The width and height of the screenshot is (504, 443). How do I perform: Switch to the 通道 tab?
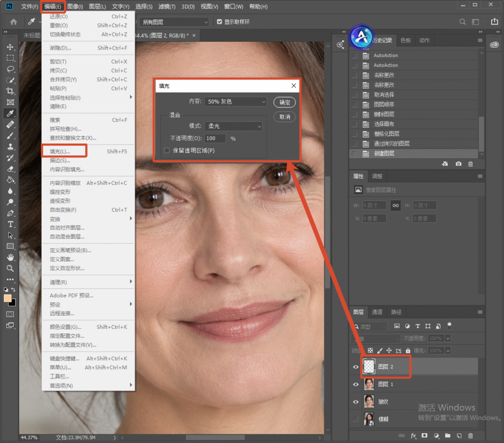377,312
